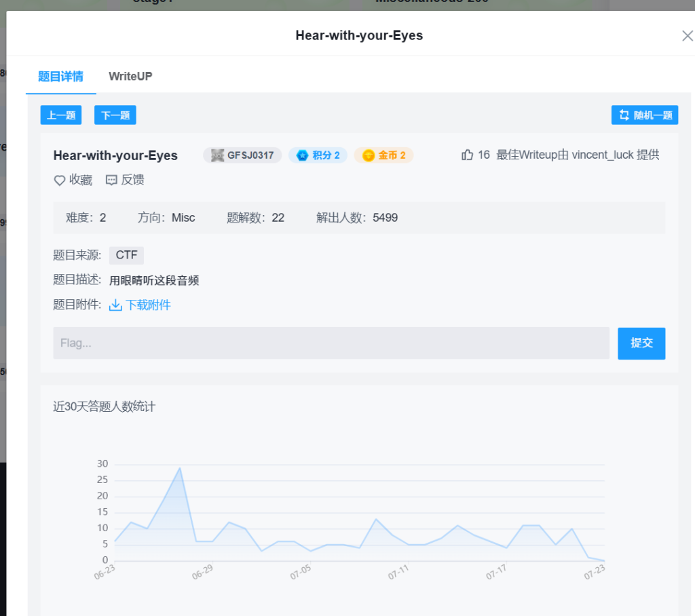The width and height of the screenshot is (695, 616).
Task: Click the thumbs-up like icon
Action: tap(467, 155)
